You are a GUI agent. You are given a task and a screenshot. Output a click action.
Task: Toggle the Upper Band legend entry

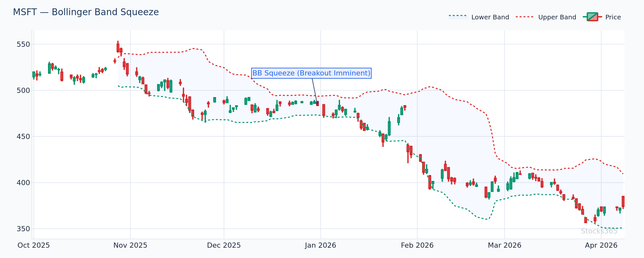click(x=546, y=17)
